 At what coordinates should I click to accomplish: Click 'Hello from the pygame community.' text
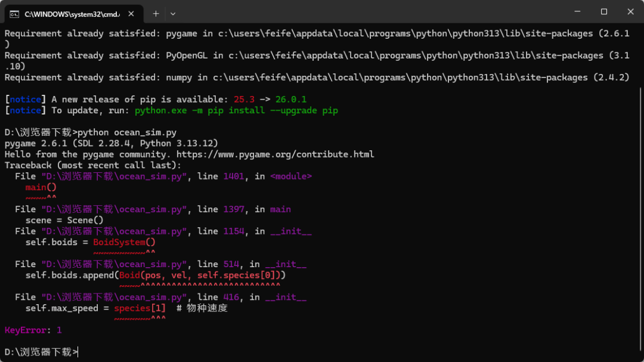point(88,154)
